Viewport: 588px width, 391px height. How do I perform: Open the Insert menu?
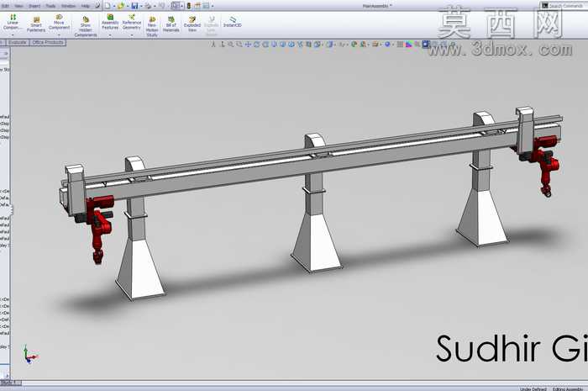pos(34,6)
